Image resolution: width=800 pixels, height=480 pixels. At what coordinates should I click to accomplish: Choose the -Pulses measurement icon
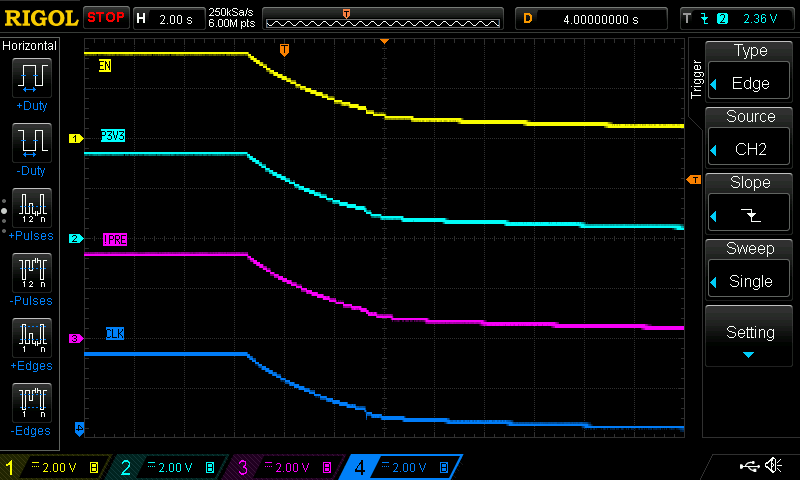click(x=31, y=272)
